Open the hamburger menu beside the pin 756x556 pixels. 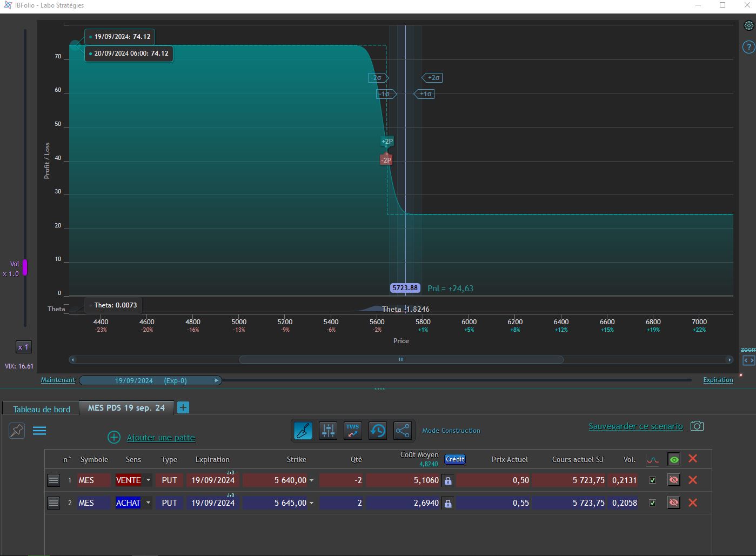point(39,431)
